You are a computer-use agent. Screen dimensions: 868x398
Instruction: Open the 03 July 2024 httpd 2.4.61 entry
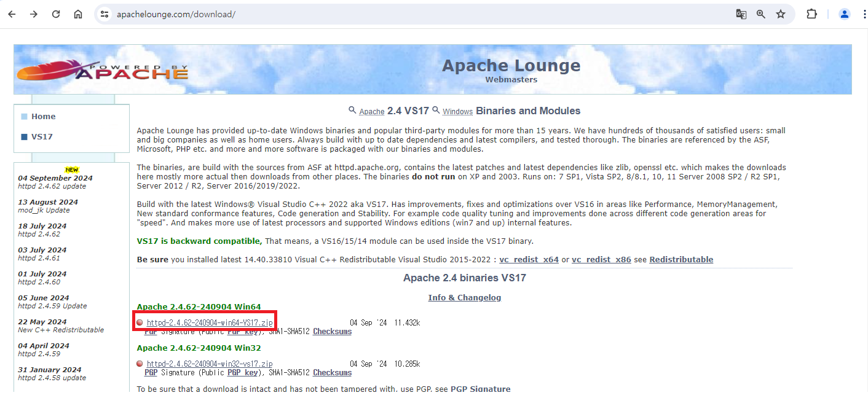coord(42,254)
